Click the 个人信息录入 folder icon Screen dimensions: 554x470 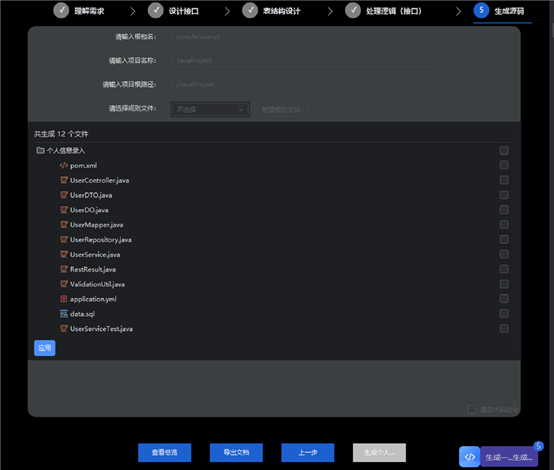40,151
